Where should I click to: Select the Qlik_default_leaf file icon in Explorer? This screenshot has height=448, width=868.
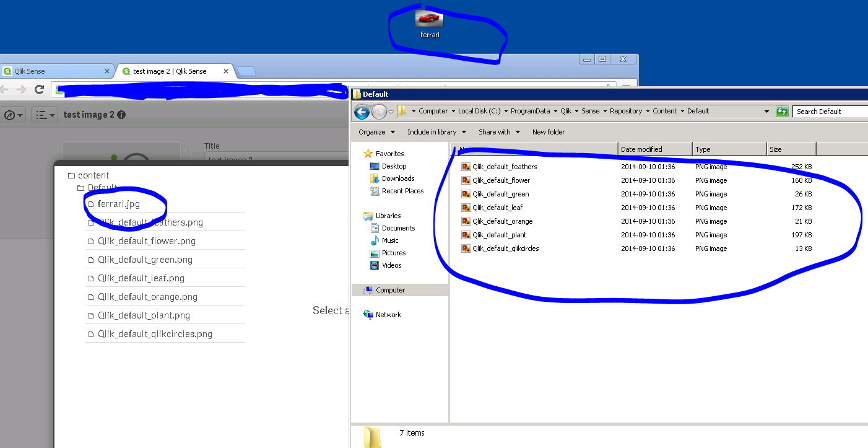[466, 208]
